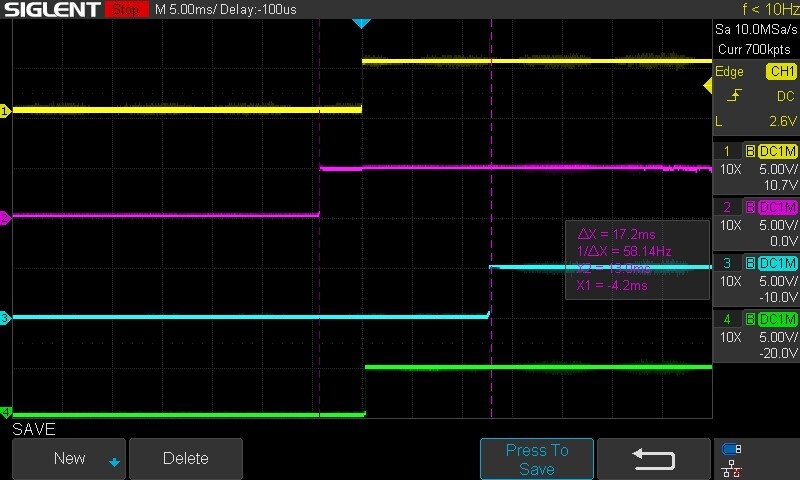Click the SIGLENT logo
The width and height of the screenshot is (800, 480).
pos(52,9)
